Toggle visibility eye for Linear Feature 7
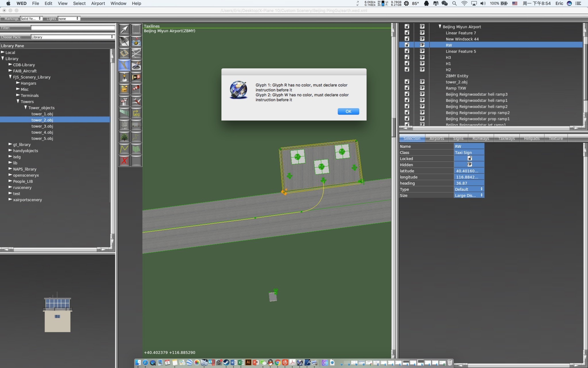The image size is (588, 368). (x=422, y=32)
